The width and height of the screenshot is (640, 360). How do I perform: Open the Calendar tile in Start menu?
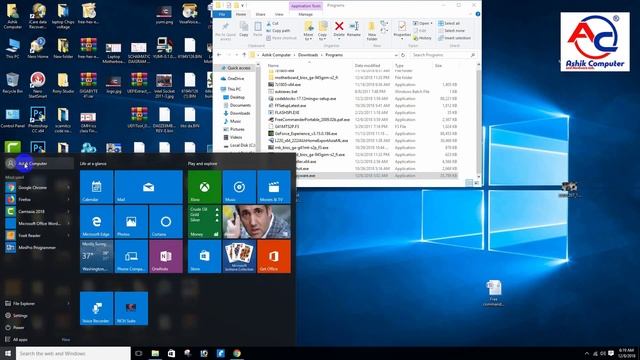pyautogui.click(x=96, y=187)
